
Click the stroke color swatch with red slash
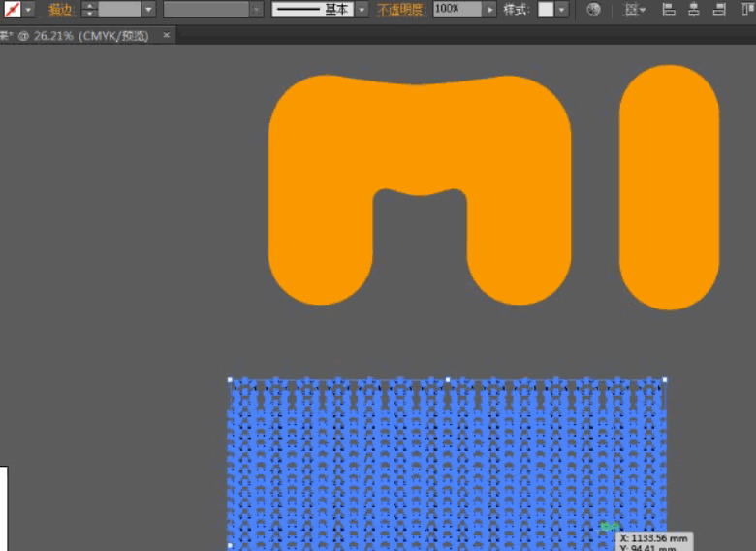(13, 10)
